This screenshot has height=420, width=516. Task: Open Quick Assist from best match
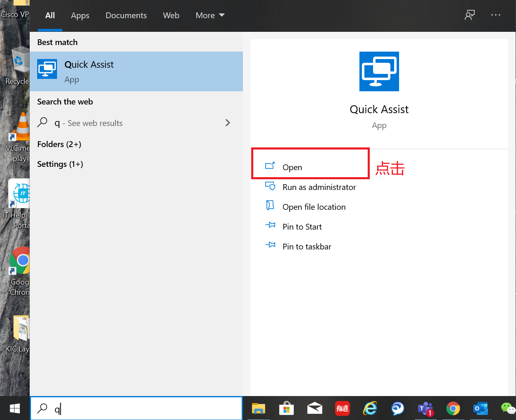click(x=89, y=70)
